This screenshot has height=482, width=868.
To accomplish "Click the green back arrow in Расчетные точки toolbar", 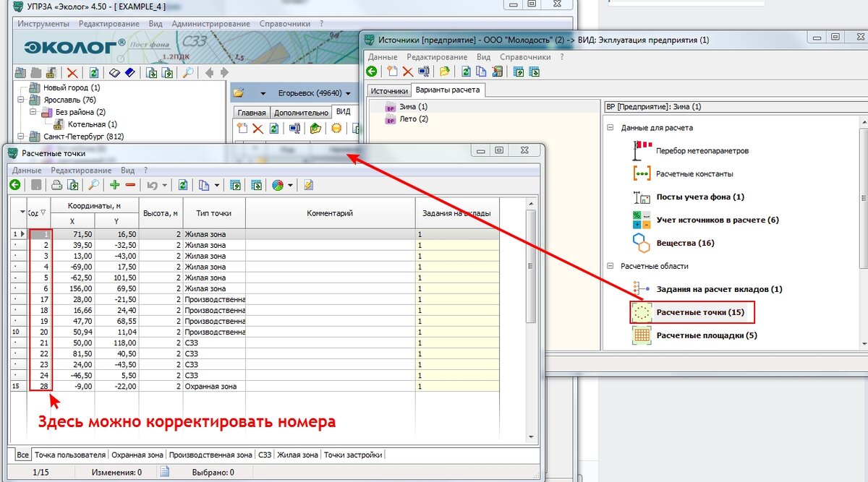I will [14, 185].
